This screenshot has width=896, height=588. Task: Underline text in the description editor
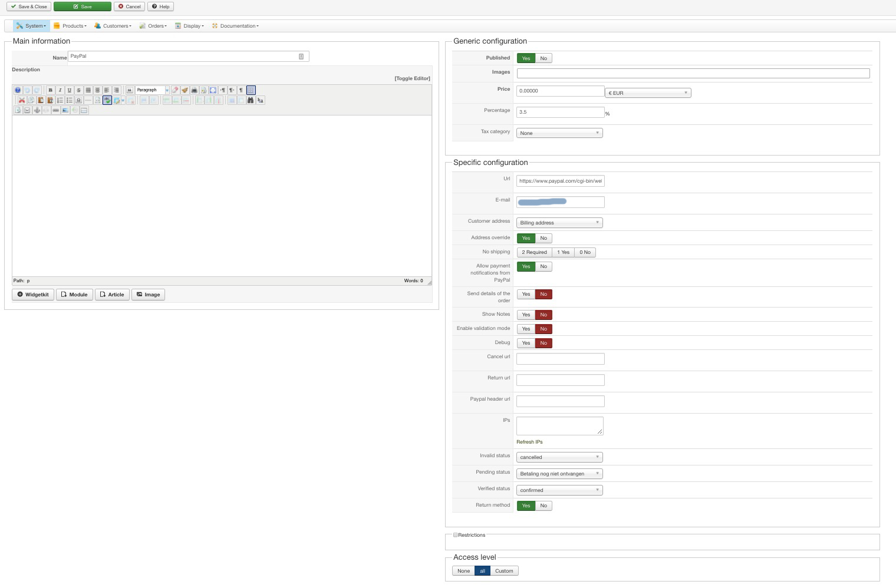pos(70,90)
